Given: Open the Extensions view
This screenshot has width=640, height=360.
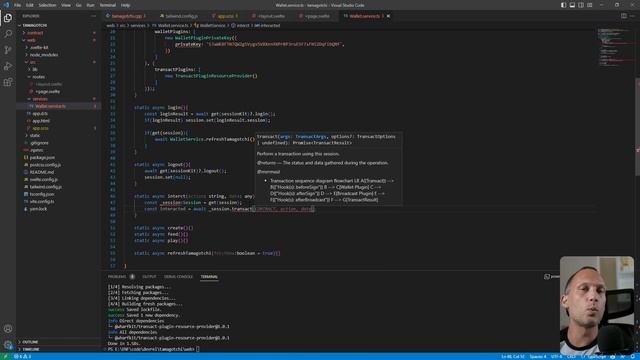Looking at the screenshot, I should click(x=8, y=82).
